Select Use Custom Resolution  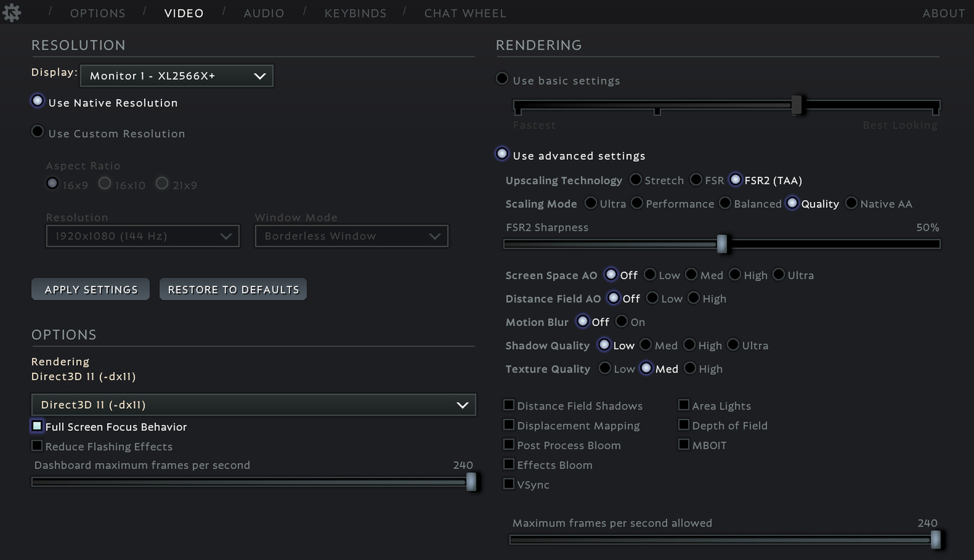click(37, 132)
